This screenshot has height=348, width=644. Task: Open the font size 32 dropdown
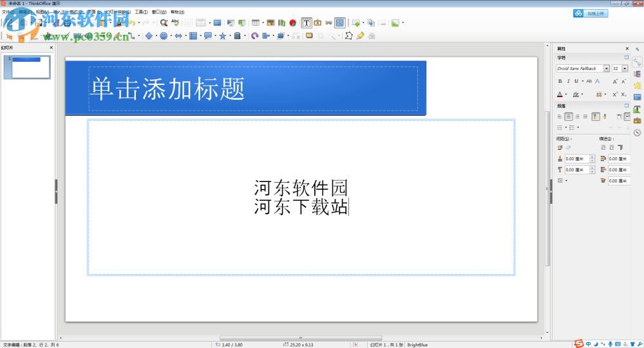tap(625, 69)
